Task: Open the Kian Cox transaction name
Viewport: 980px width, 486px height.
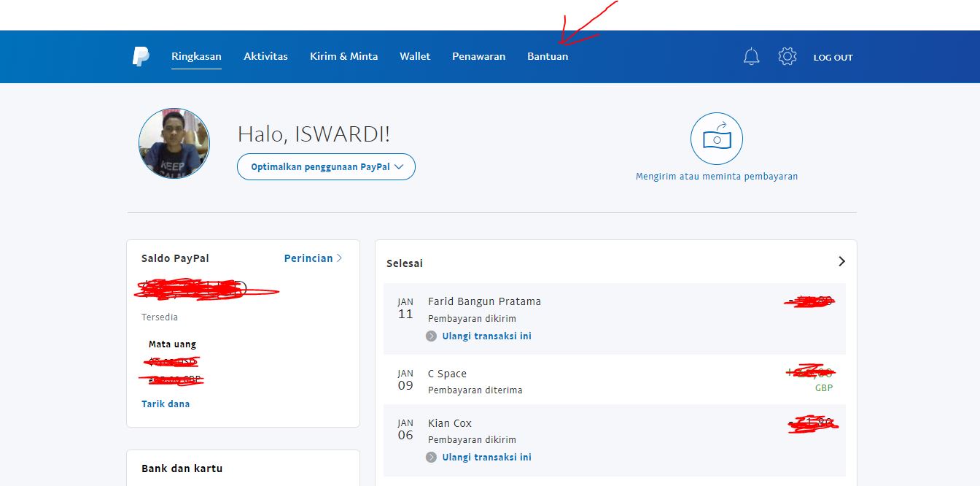Action: pyautogui.click(x=450, y=423)
